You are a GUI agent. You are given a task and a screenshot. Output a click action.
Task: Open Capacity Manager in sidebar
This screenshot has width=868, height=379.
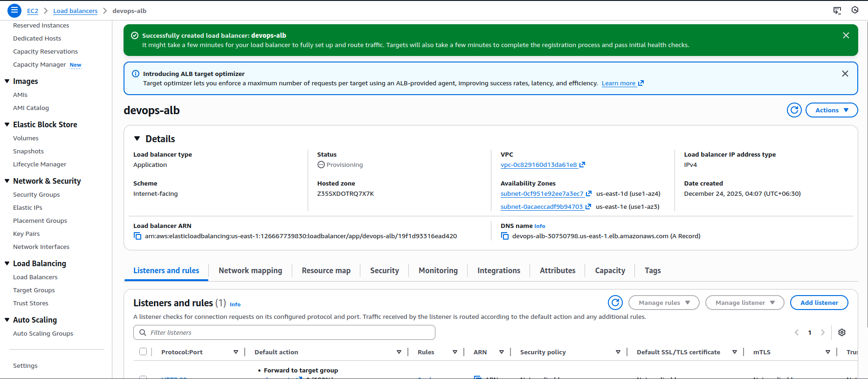pos(40,64)
